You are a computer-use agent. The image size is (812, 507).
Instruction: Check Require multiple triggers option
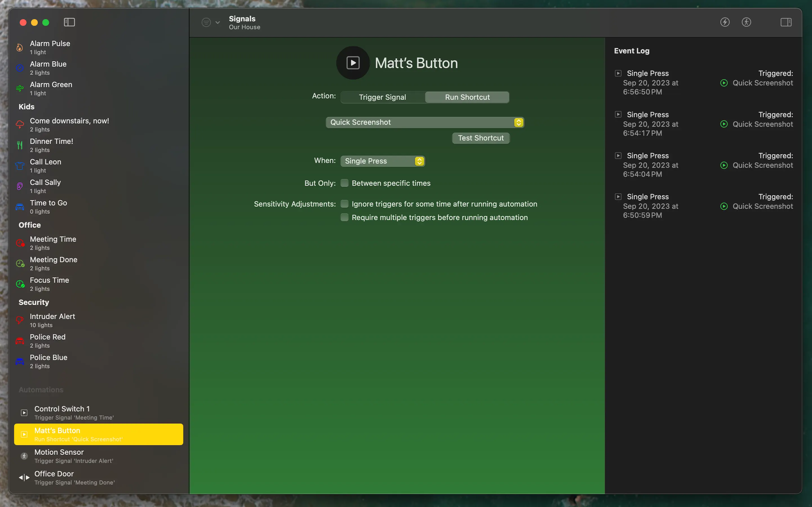(x=344, y=218)
